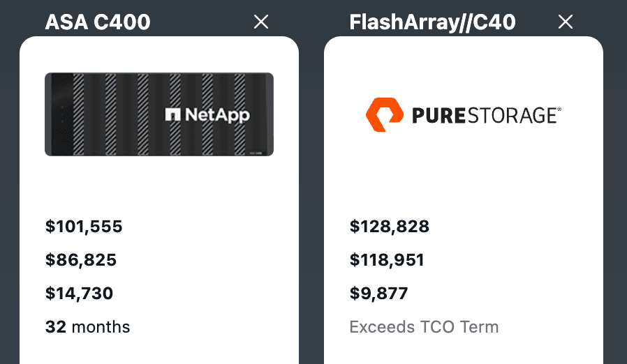Click the NetApp storage array image
The height and width of the screenshot is (364, 627).
point(159,114)
